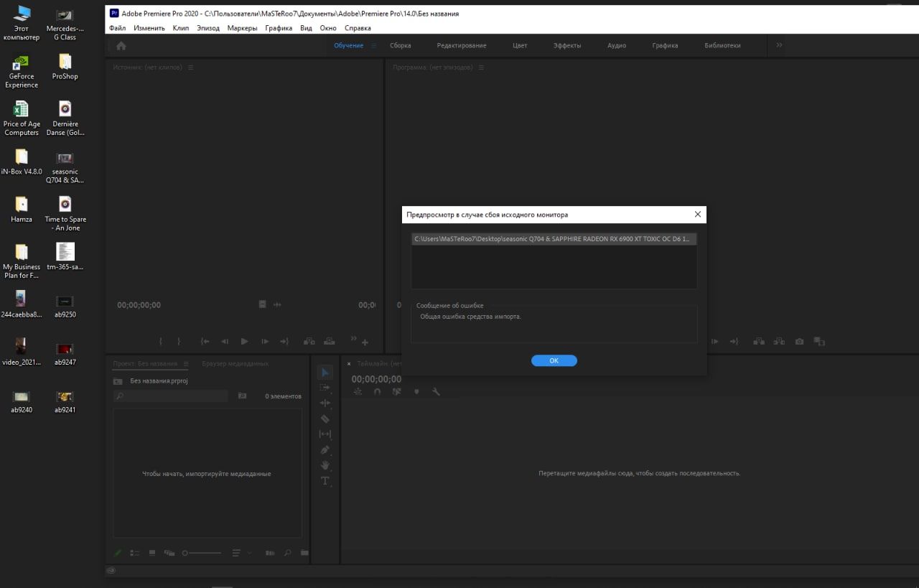Toggle project read-only pencil lock icon
The height and width of the screenshot is (588, 919).
(x=119, y=553)
